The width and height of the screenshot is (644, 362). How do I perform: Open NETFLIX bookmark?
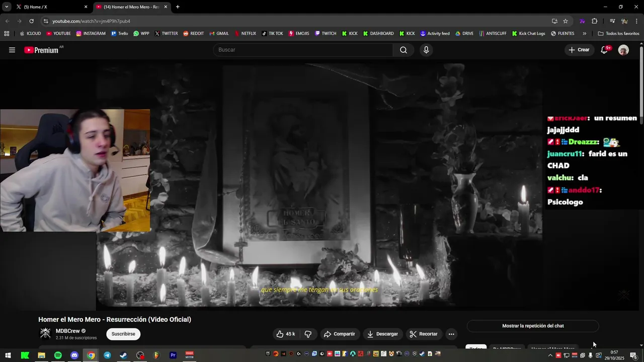(x=245, y=34)
